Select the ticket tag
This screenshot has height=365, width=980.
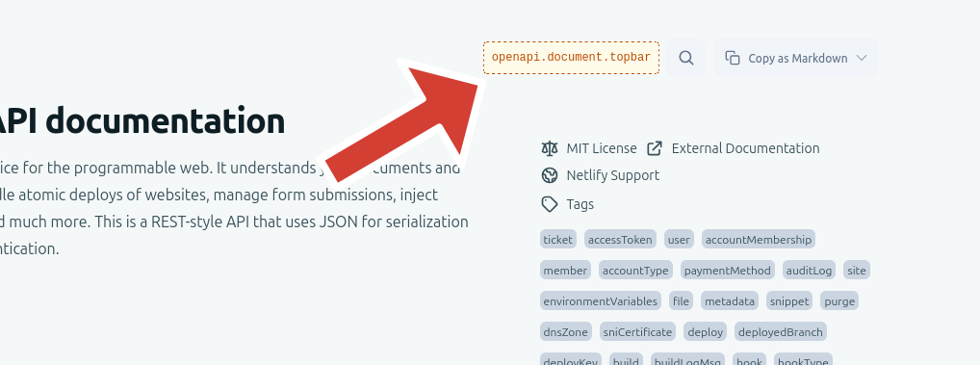[558, 240]
